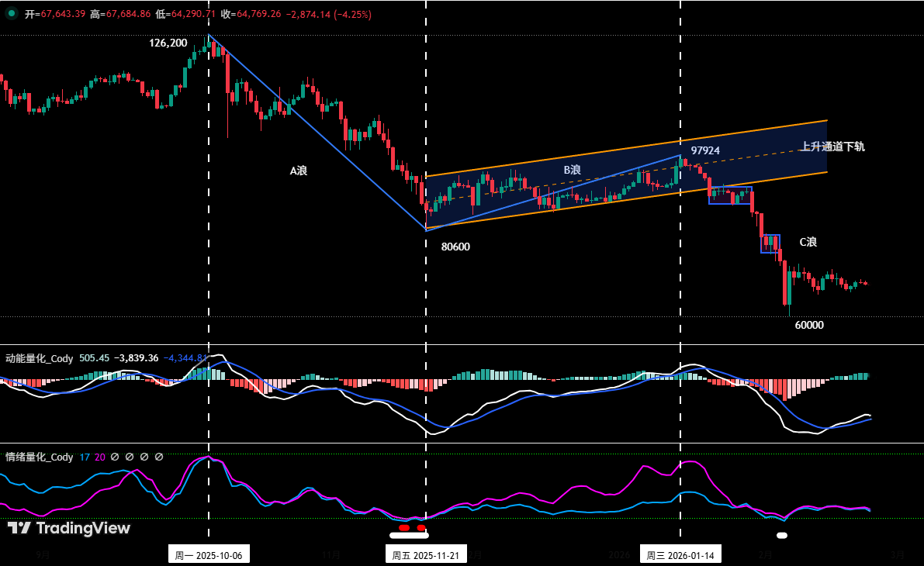This screenshot has width=924, height=566.
Task: Select the 上升通道下轨 channel label
Action: tap(834, 147)
